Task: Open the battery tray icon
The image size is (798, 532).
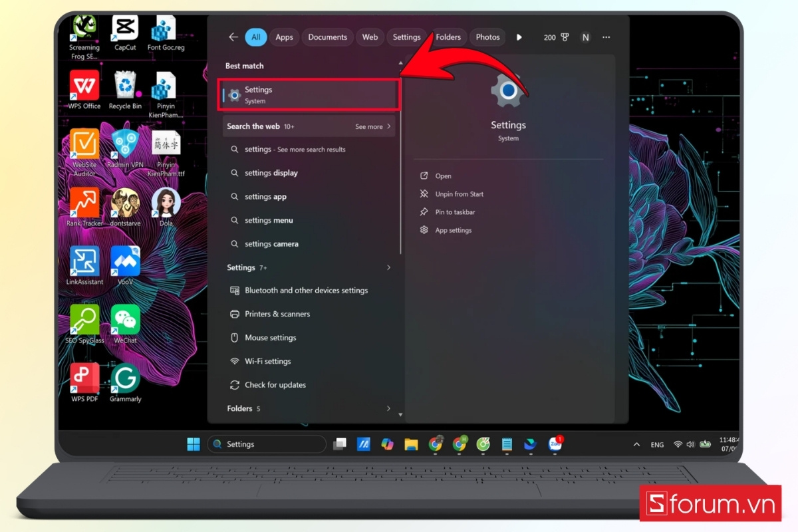Action: point(706,444)
